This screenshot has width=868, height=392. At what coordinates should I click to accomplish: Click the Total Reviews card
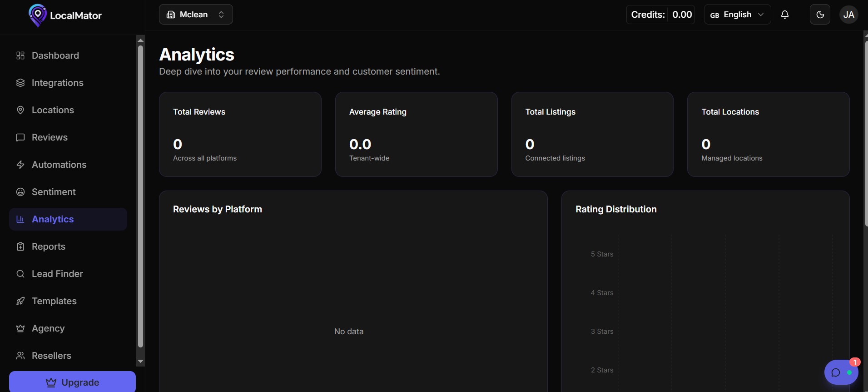[240, 134]
